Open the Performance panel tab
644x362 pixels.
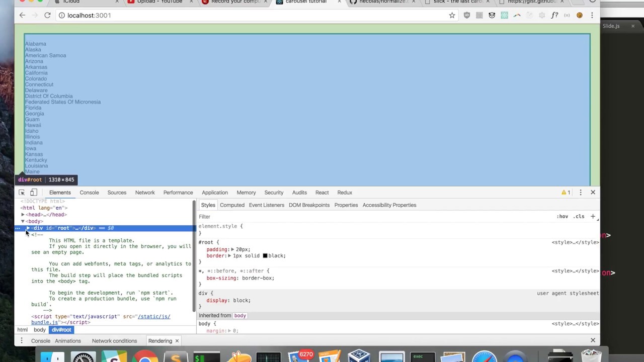pos(178,193)
